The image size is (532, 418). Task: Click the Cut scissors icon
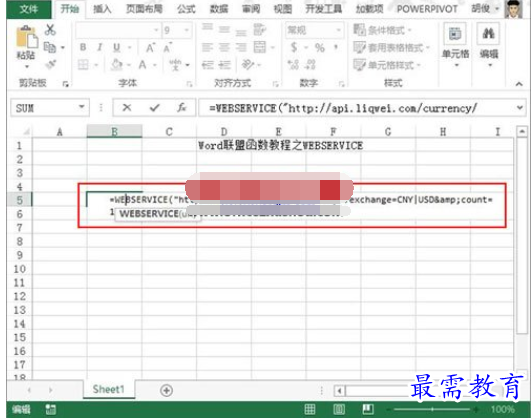coord(50,30)
